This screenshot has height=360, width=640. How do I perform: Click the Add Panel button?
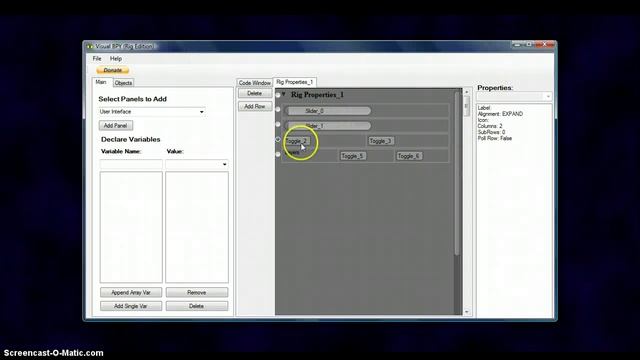[116, 126]
